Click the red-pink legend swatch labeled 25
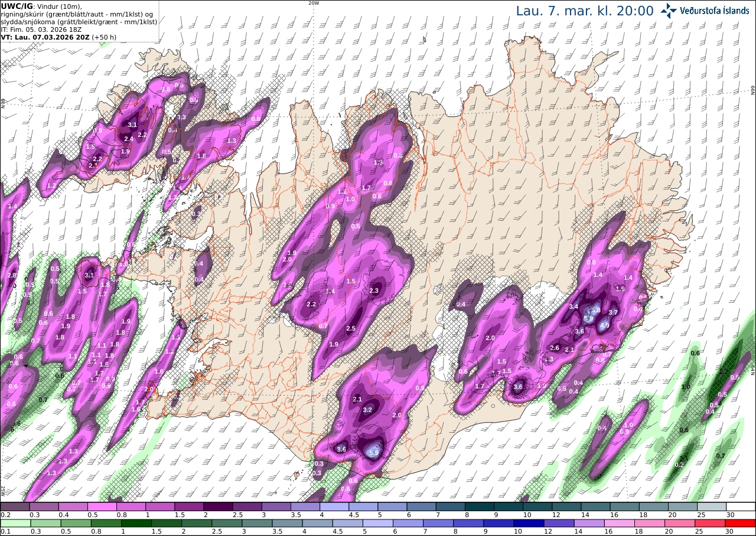The image size is (756, 536). (x=712, y=523)
